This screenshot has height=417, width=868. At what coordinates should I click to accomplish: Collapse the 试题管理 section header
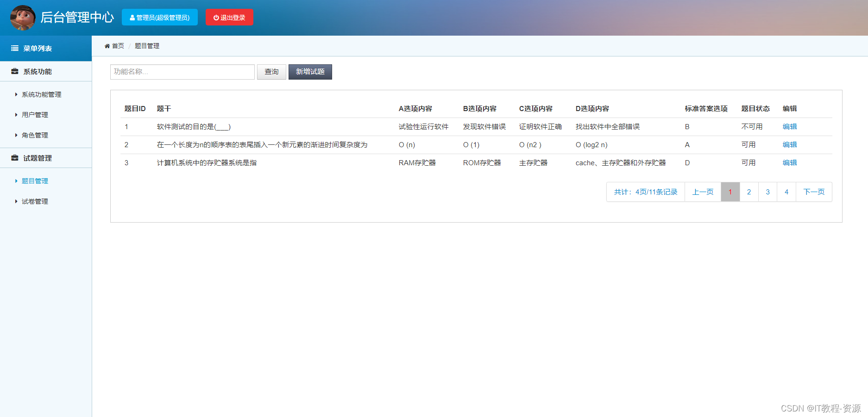(x=46, y=158)
